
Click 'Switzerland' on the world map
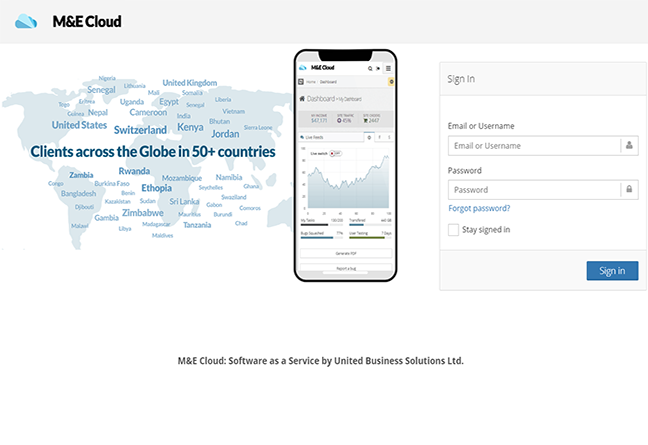click(x=140, y=130)
